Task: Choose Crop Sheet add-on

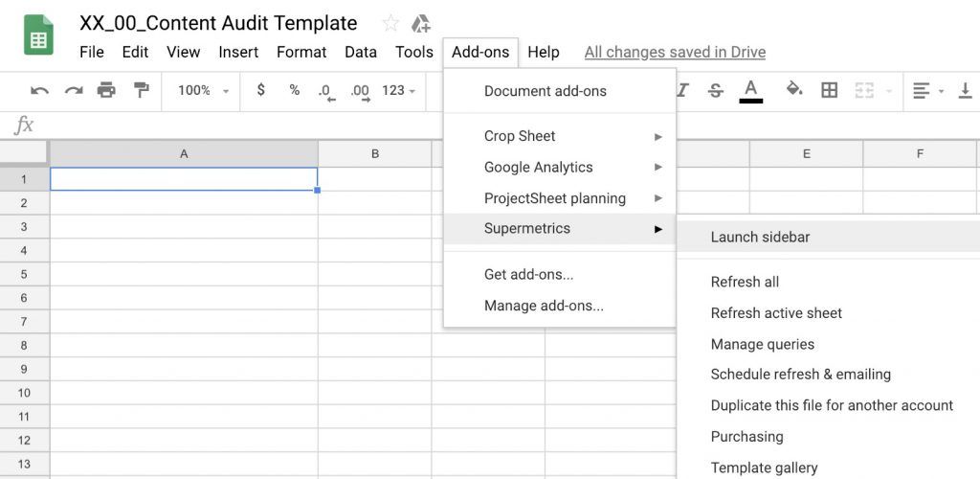Action: coord(559,136)
